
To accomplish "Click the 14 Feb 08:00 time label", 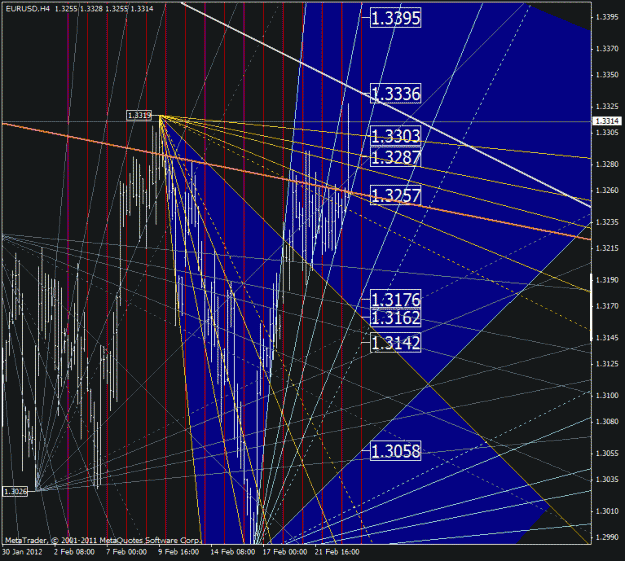I will (233, 552).
